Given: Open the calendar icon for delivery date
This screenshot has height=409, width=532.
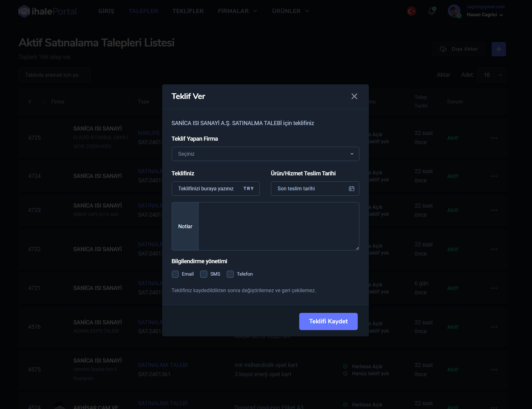Looking at the screenshot, I should [x=351, y=189].
